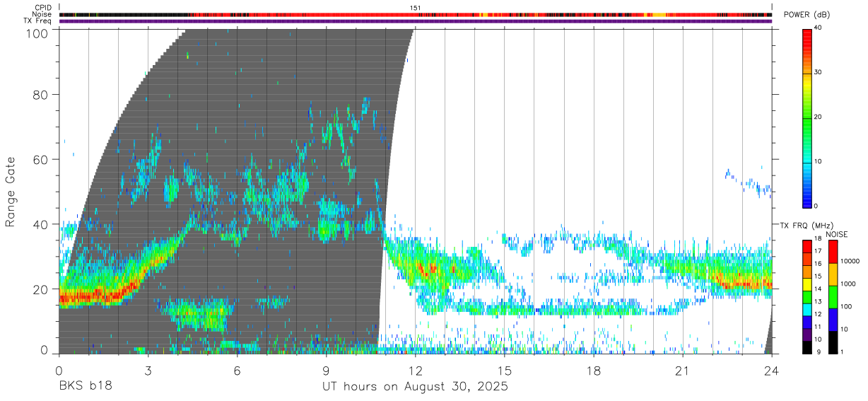Screen dimensions: 868x401
Task: Click the 1000 label on NOISE scale
Action: (x=848, y=284)
